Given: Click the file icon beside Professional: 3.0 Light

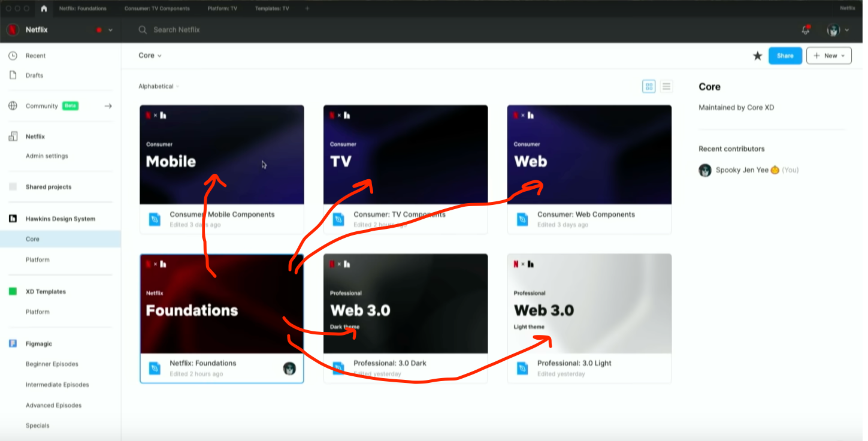Looking at the screenshot, I should (x=523, y=368).
